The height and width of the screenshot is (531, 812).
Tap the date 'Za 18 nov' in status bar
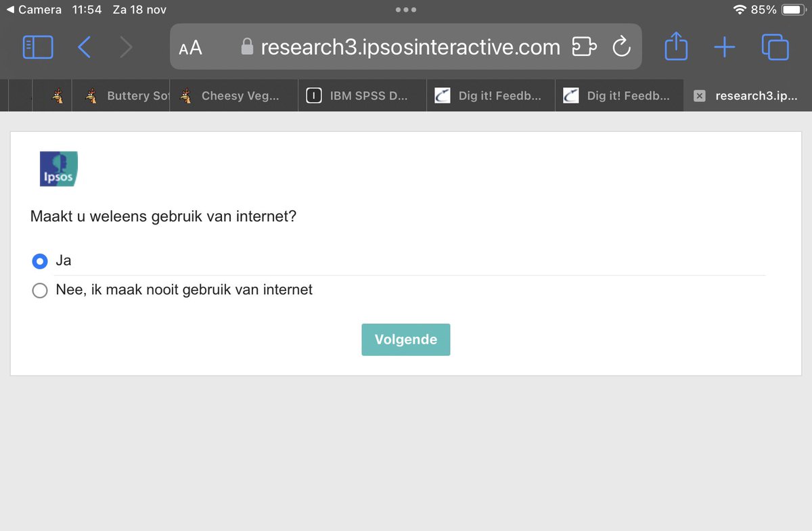click(x=139, y=9)
